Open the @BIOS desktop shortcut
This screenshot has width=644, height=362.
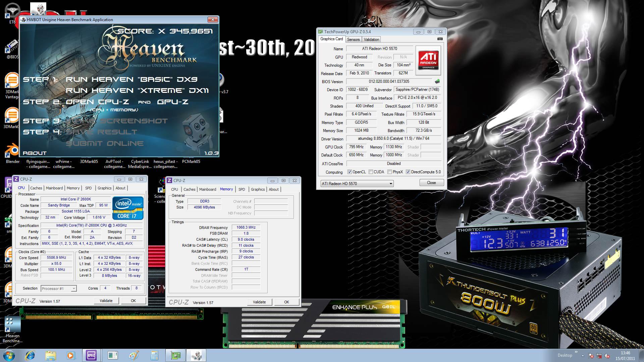click(12, 49)
